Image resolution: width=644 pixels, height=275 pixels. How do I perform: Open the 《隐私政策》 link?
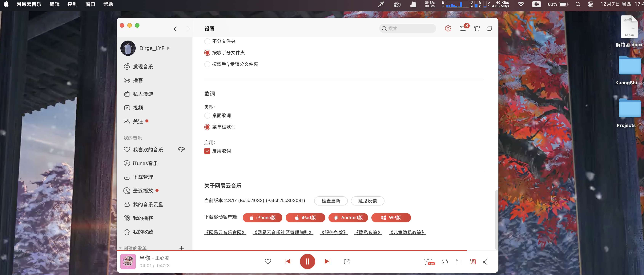[x=368, y=233]
